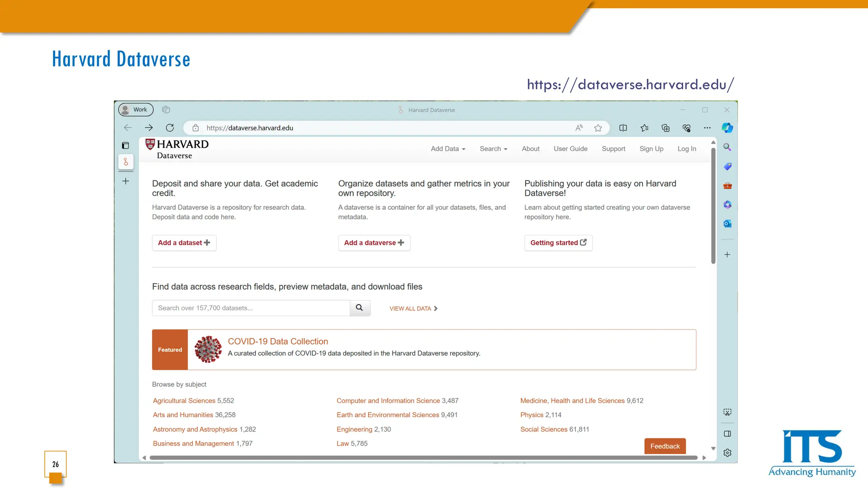Click the horizontal scrollbar at page bottom

423,457
